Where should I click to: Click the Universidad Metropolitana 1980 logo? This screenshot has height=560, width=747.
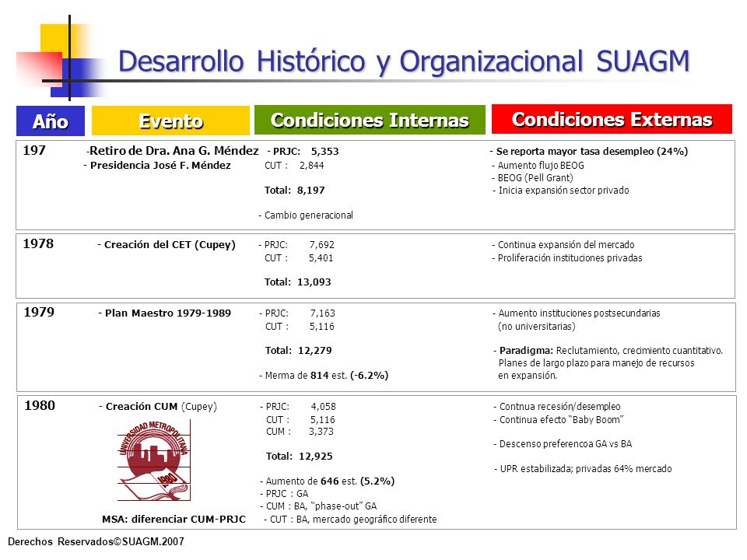[154, 460]
